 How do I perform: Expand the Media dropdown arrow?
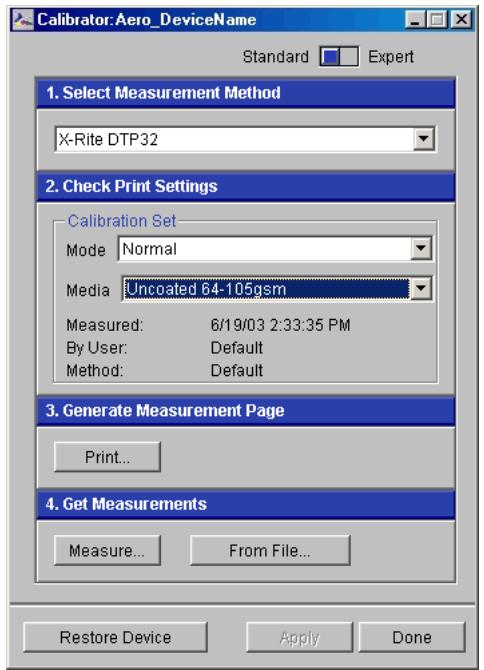click(421, 289)
